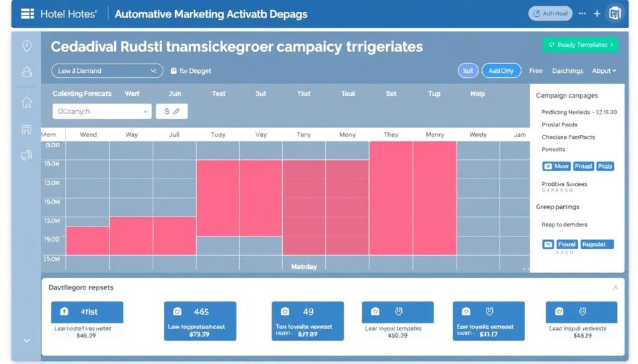The height and width of the screenshot is (364, 638).
Task: Toggle the Adti Hoal pill in header
Action: point(550,13)
